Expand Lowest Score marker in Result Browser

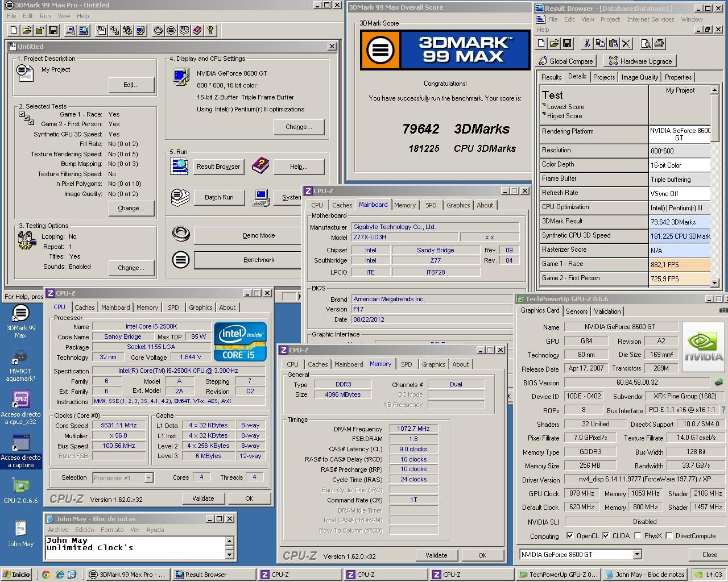coord(544,106)
